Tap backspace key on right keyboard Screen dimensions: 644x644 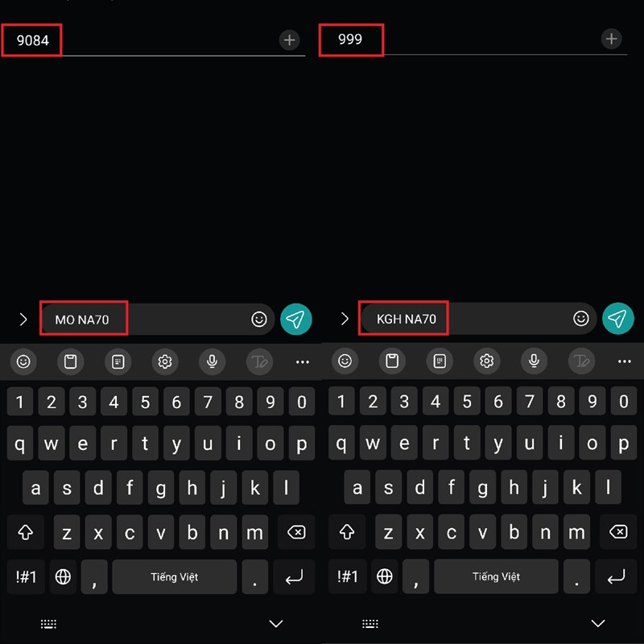618,531
